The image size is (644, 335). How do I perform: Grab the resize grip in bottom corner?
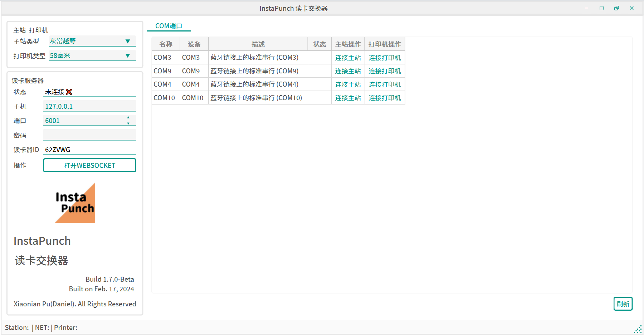point(638,329)
